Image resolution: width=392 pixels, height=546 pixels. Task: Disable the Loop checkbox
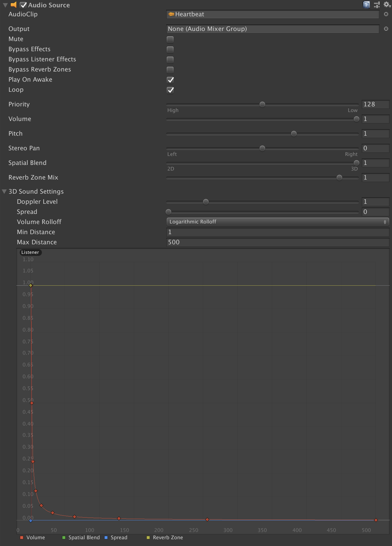tap(170, 90)
